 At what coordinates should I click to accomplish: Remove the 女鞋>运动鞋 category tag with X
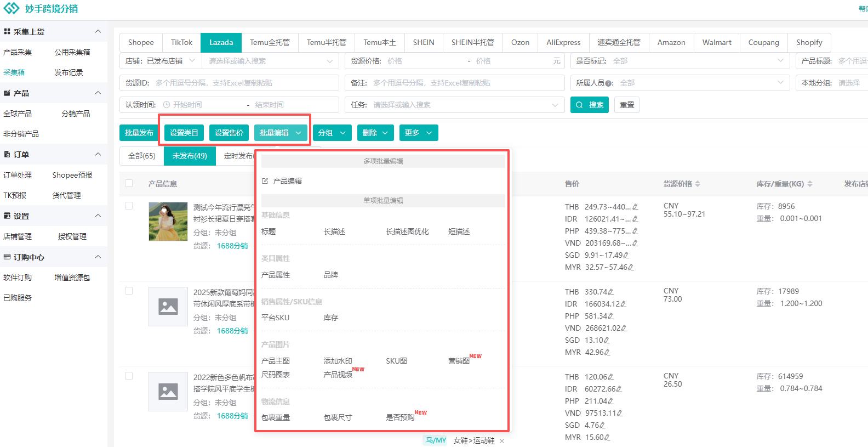[x=502, y=441]
